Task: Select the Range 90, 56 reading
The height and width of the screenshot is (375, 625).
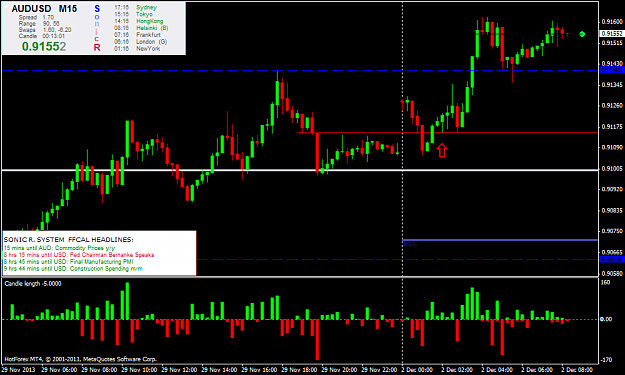Action: [x=39, y=24]
